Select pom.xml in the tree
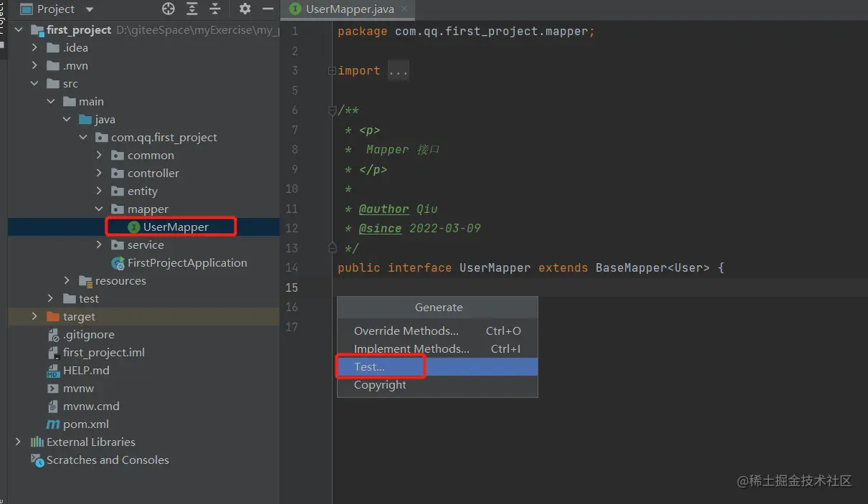Viewport: 868px width, 504px height. [x=86, y=424]
